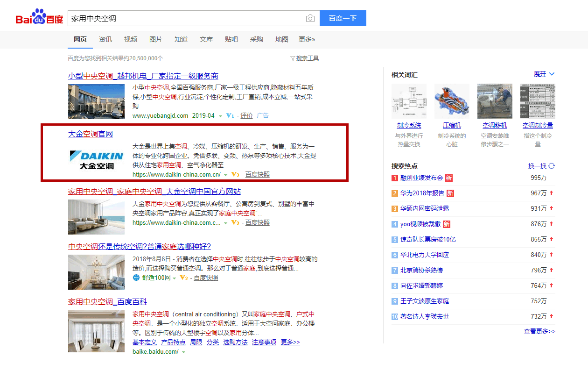Open the 注意事项 sublink
Image resolution: width=588 pixels, height=371 pixels.
tap(264, 342)
